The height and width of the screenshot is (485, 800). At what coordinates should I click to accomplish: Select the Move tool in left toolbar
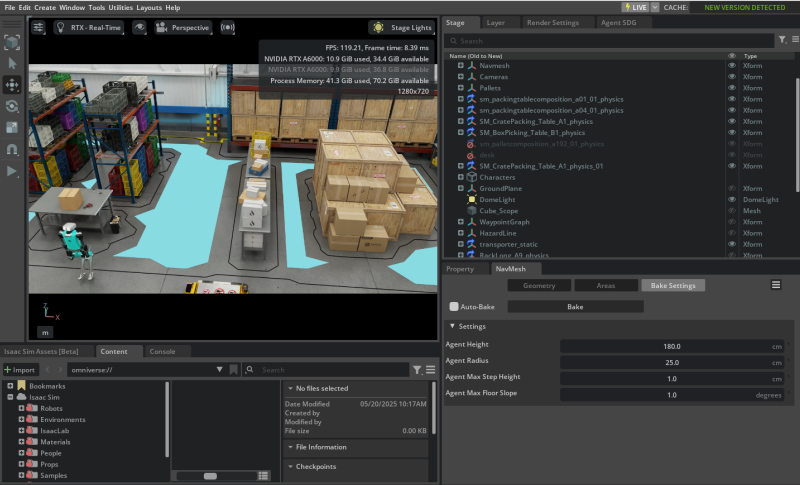tap(12, 85)
